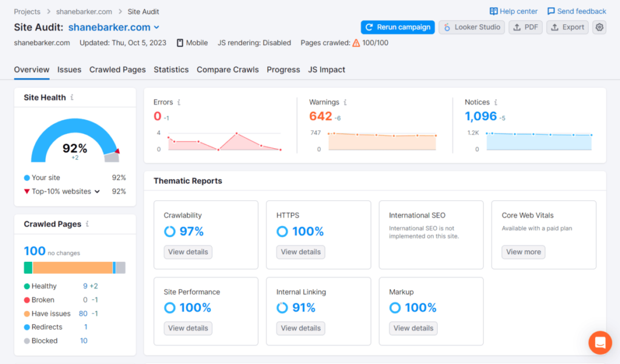Click the Rerun campaign button
The image size is (620, 364).
coord(398,27)
